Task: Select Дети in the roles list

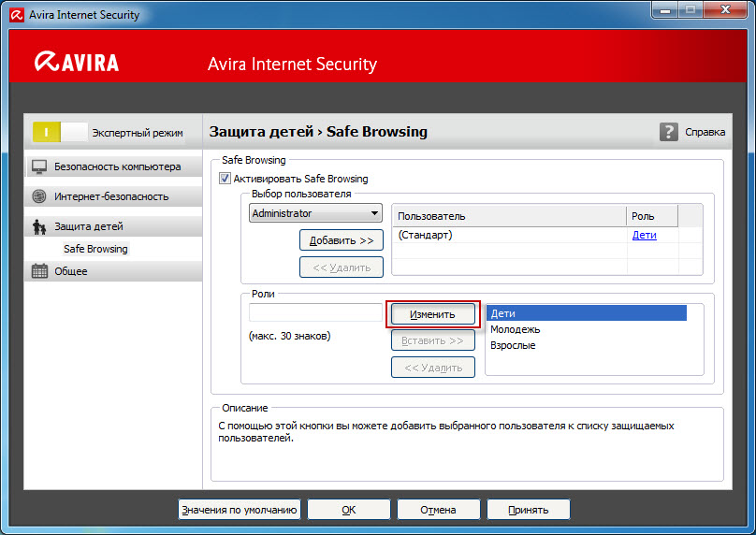Action: coord(587,313)
